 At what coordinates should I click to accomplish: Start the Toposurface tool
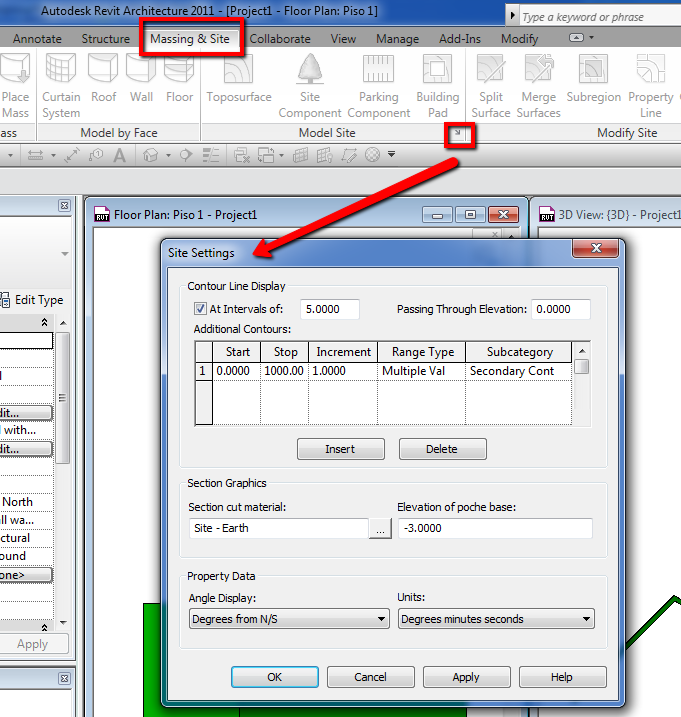(x=239, y=78)
